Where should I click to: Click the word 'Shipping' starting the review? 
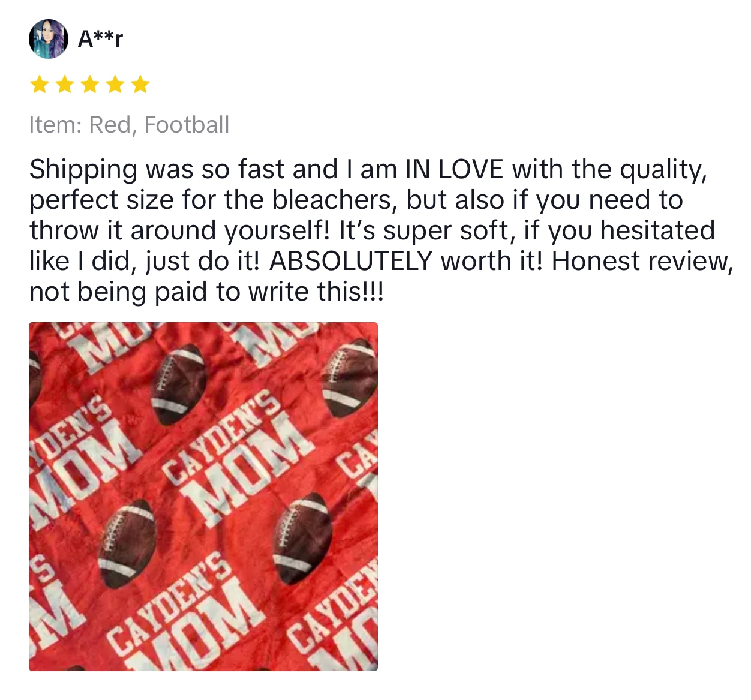[83, 169]
